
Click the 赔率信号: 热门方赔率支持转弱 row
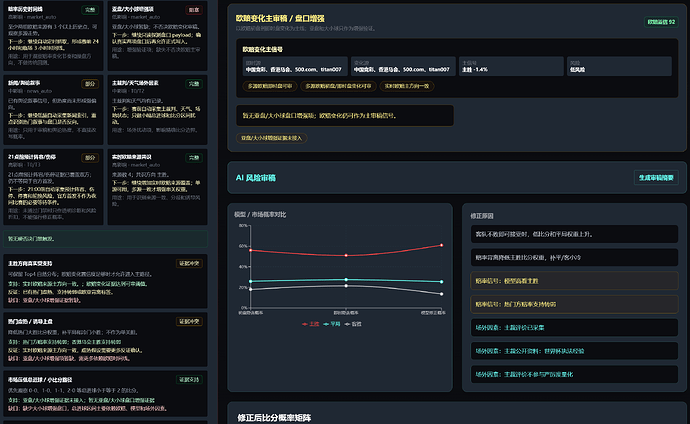(574, 304)
